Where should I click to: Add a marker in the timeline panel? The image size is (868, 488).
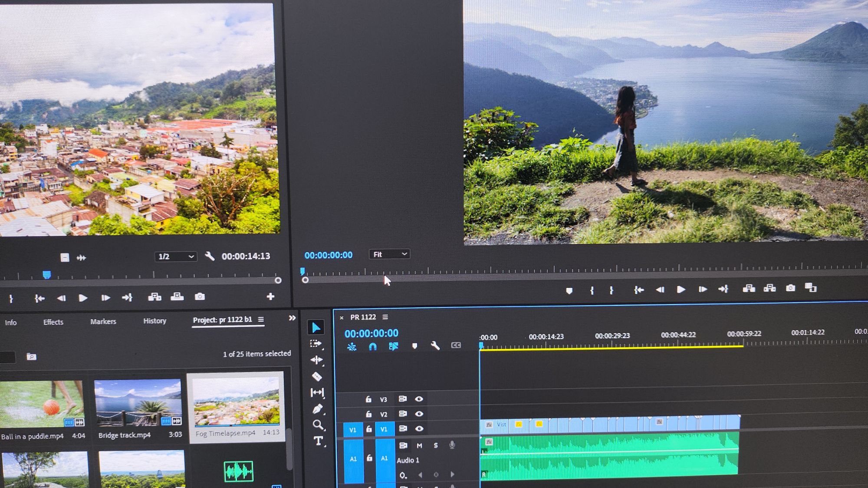(414, 346)
